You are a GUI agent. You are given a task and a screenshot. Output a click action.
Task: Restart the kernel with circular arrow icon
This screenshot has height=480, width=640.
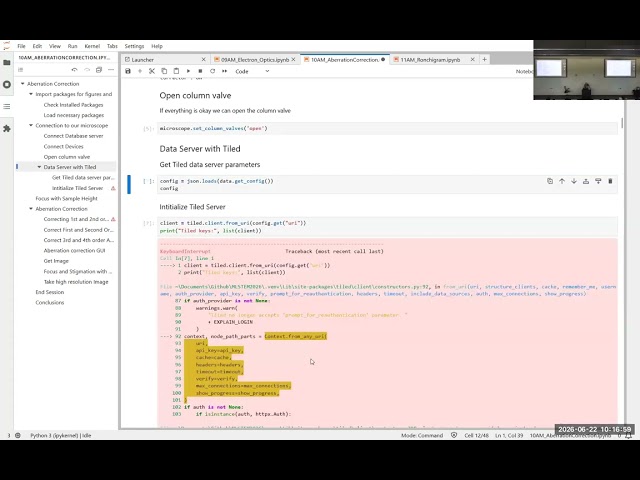pos(212,71)
